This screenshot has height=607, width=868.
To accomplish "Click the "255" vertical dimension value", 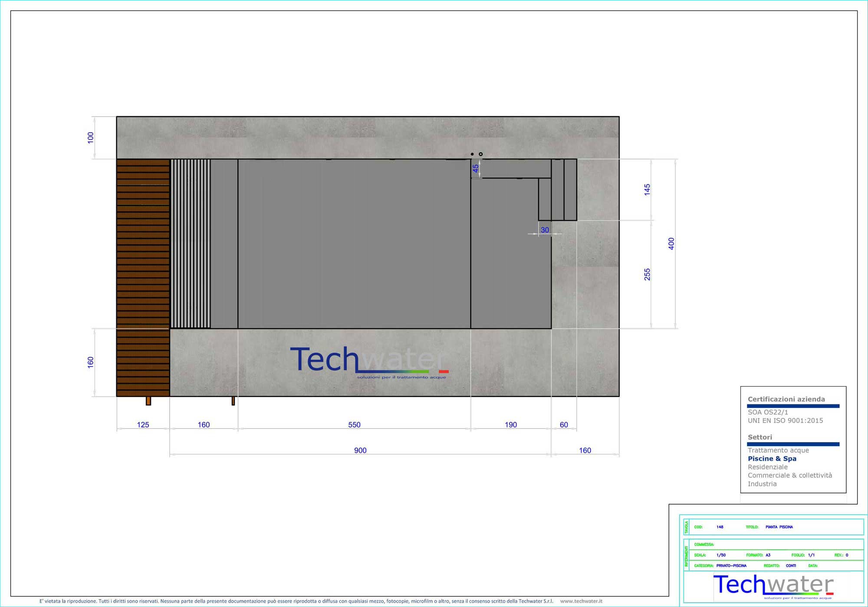I will [647, 274].
